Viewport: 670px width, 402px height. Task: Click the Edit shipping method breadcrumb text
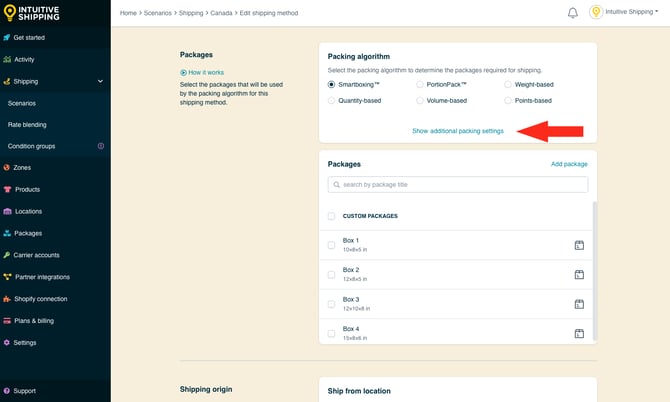(x=269, y=13)
